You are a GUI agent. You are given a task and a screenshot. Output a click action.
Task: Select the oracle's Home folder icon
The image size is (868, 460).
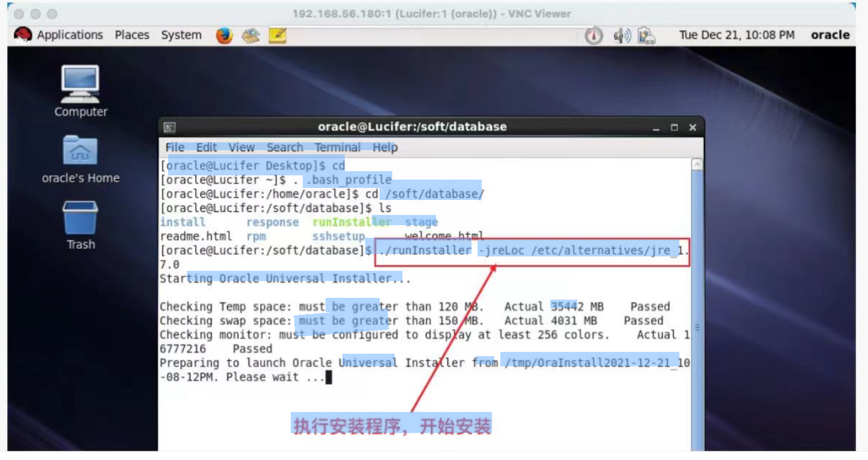[80, 159]
